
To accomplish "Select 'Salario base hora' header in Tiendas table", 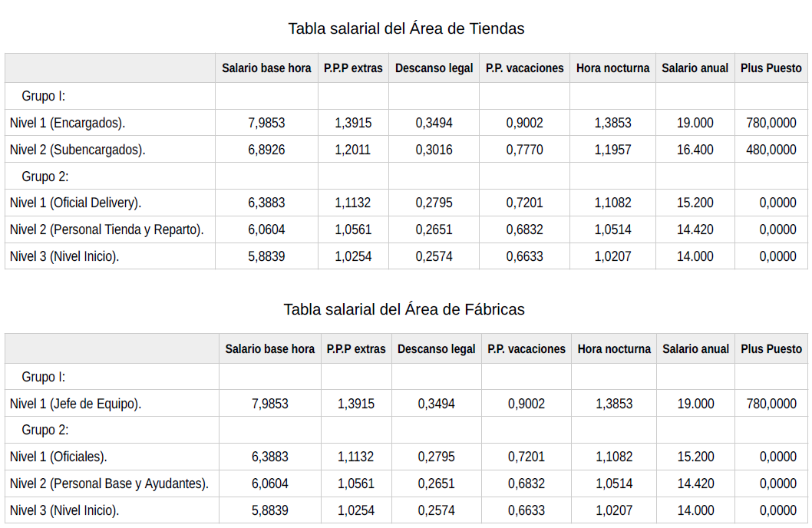I will pos(266,68).
